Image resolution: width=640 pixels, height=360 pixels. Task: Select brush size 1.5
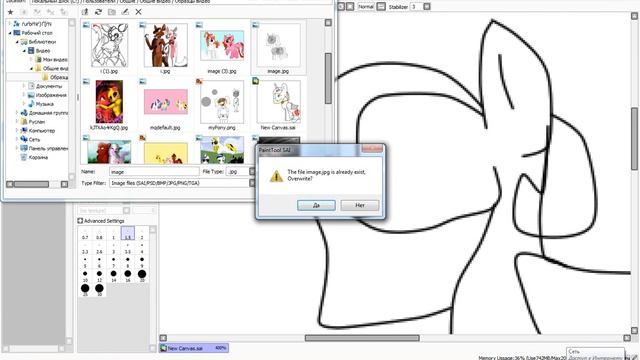point(128,233)
